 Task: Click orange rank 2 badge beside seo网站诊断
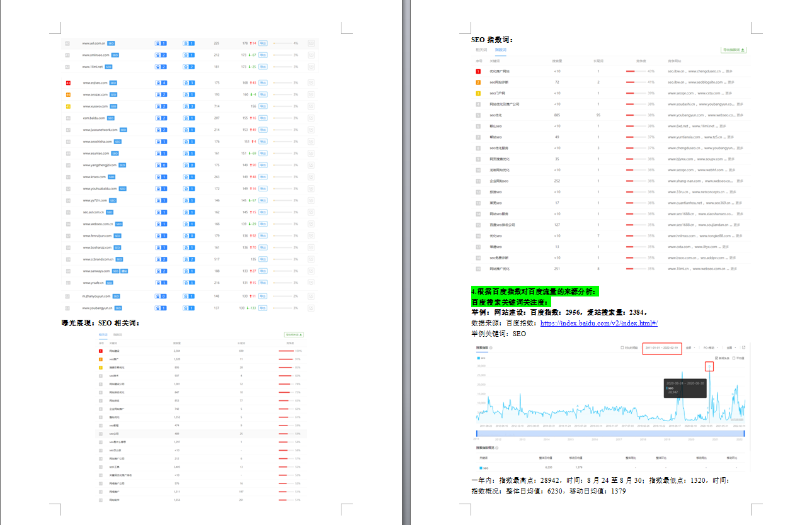click(478, 82)
